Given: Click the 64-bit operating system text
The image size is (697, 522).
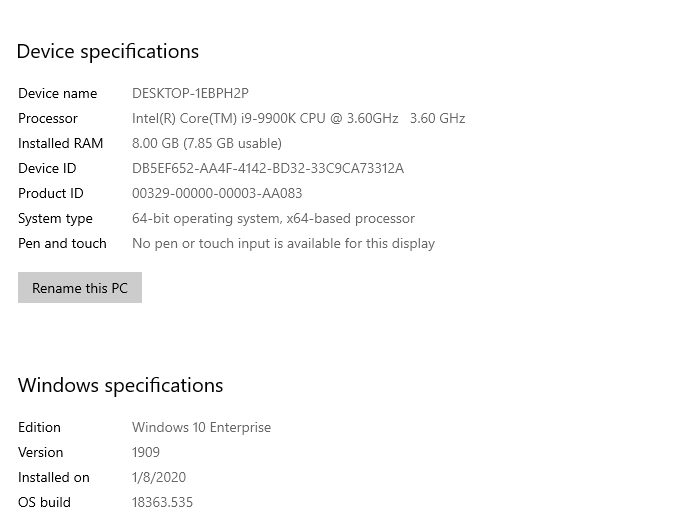Looking at the screenshot, I should pos(273,219).
